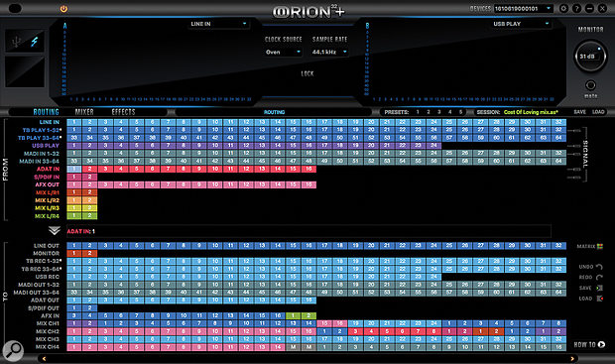615x364 pixels.
Task: Open the Matrix view icon
Action: pos(600,246)
